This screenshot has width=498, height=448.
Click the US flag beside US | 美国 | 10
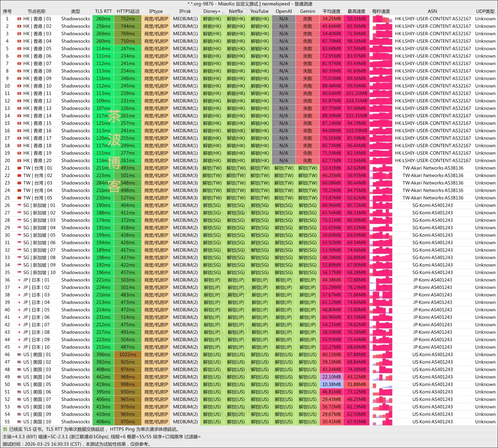pyautogui.click(x=19, y=422)
